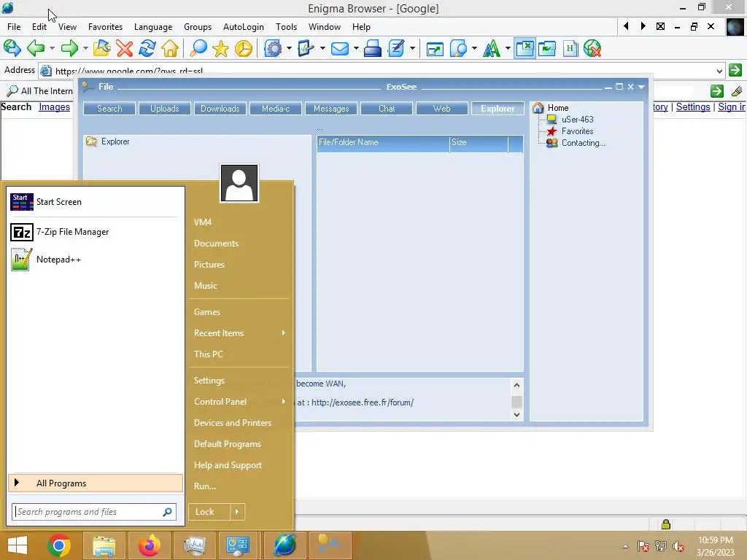Expand Control Panel submenu arrow
This screenshot has width=747, height=560.
point(284,402)
